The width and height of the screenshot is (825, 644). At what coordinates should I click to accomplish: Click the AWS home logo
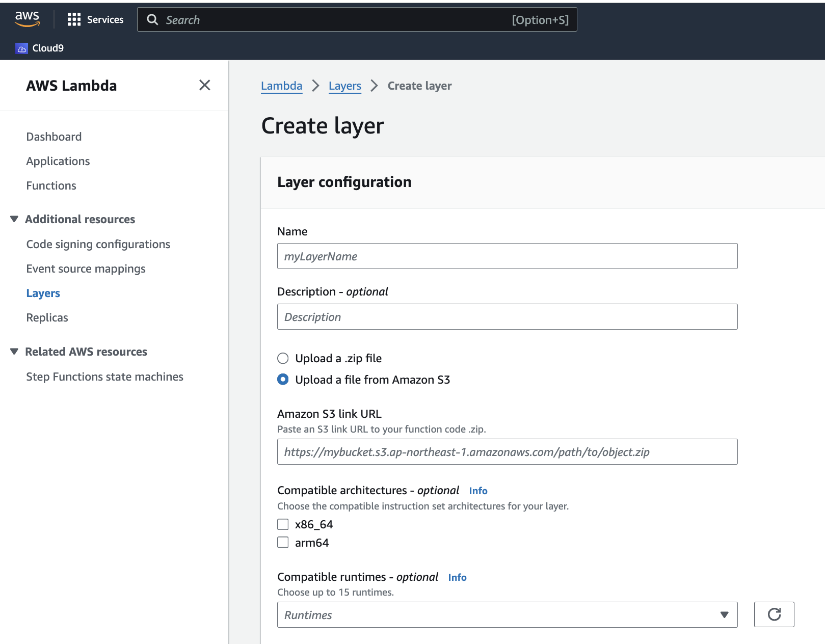click(x=28, y=19)
